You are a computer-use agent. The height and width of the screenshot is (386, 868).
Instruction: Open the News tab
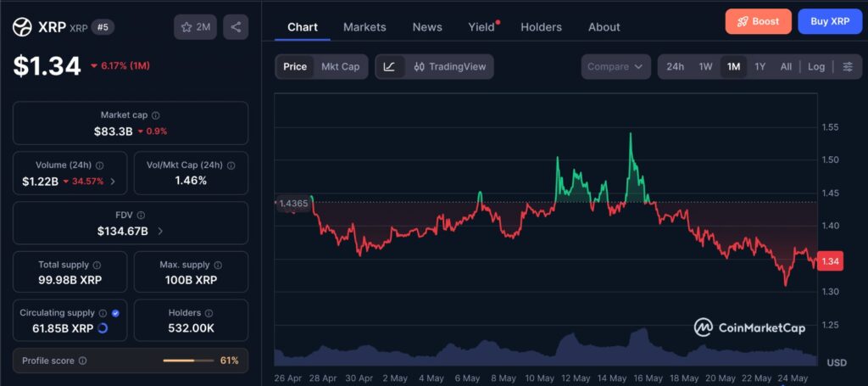coord(427,26)
